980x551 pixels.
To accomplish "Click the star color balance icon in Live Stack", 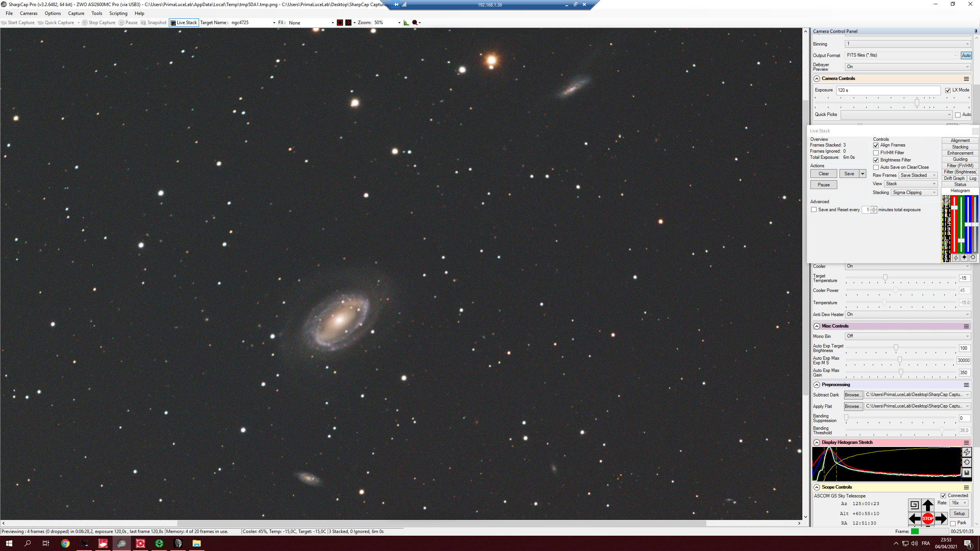I will (964, 258).
